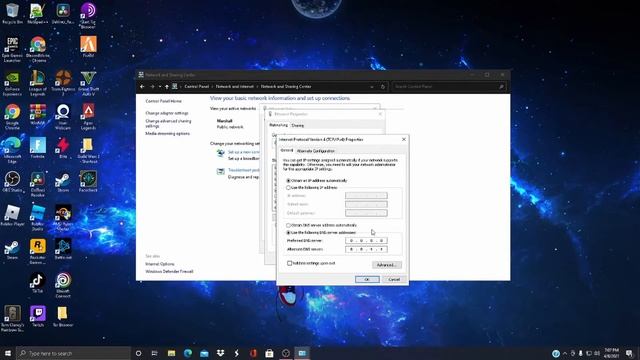Select Recycle Bin desktop icon
Image resolution: width=640 pixels, height=360 pixels.
pos(12,13)
